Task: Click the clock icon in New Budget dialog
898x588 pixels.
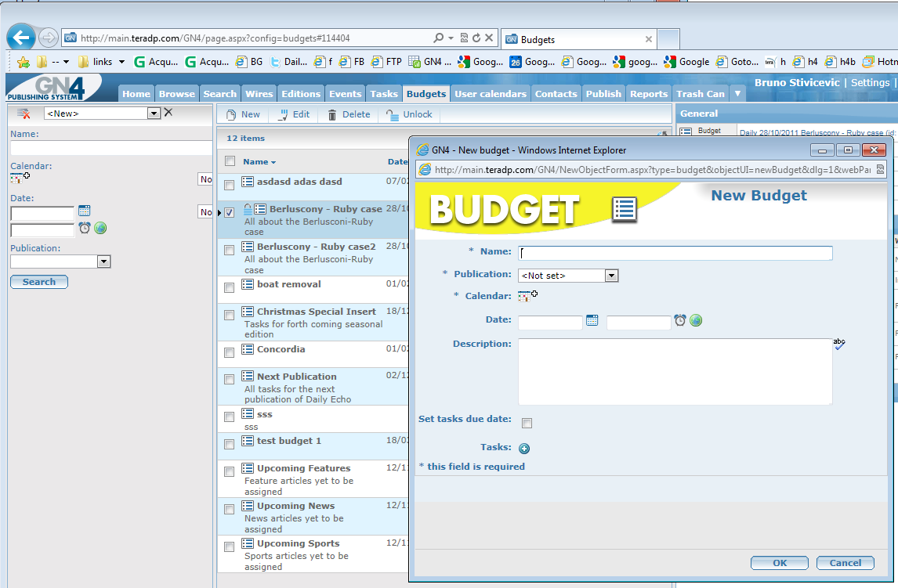Action: [x=680, y=320]
